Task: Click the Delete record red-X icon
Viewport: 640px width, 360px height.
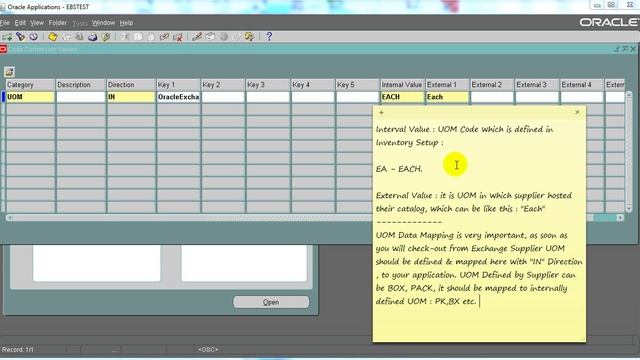Action: [178, 37]
